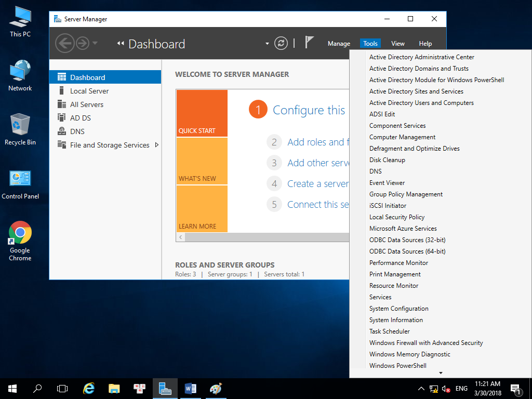Close the Tools menu tab

click(370, 44)
